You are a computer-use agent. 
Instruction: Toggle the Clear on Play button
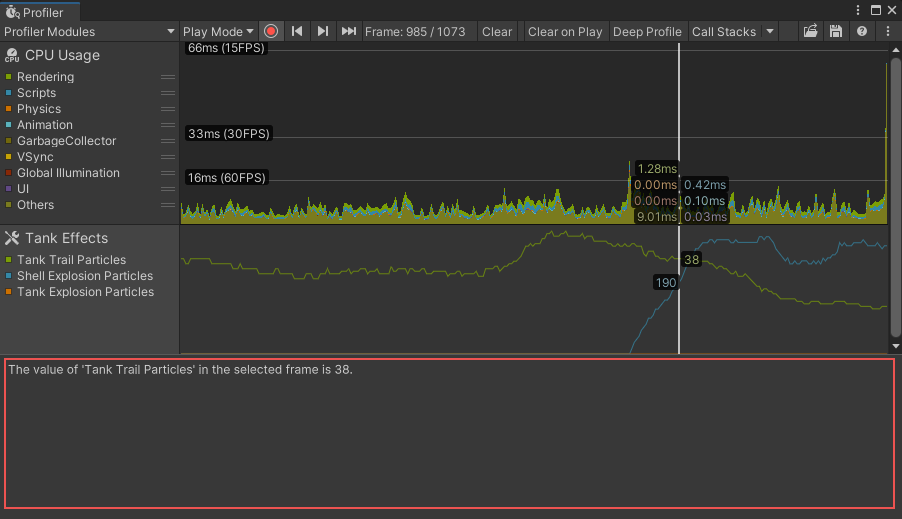(x=565, y=32)
